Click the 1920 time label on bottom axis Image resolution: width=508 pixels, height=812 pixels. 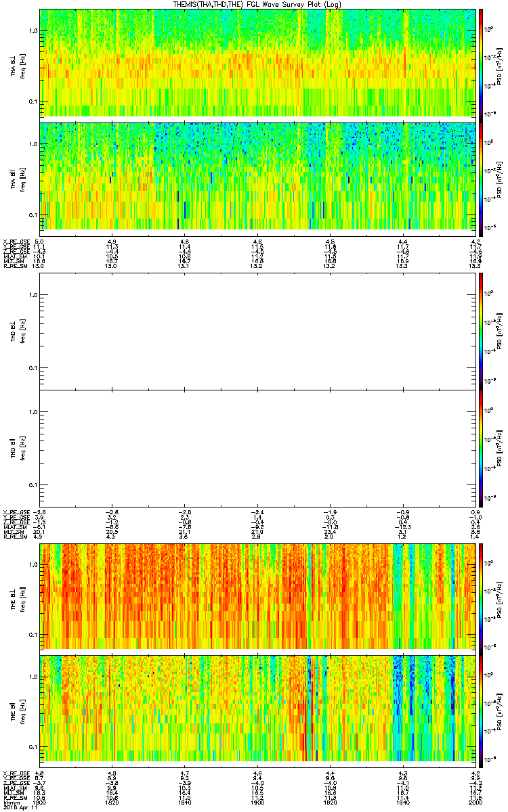click(330, 801)
